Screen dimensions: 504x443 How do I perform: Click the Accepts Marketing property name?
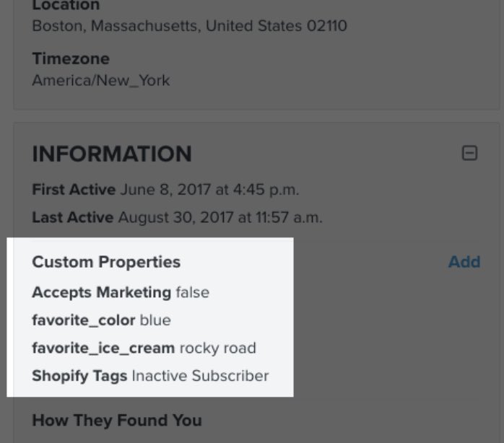[x=102, y=292]
